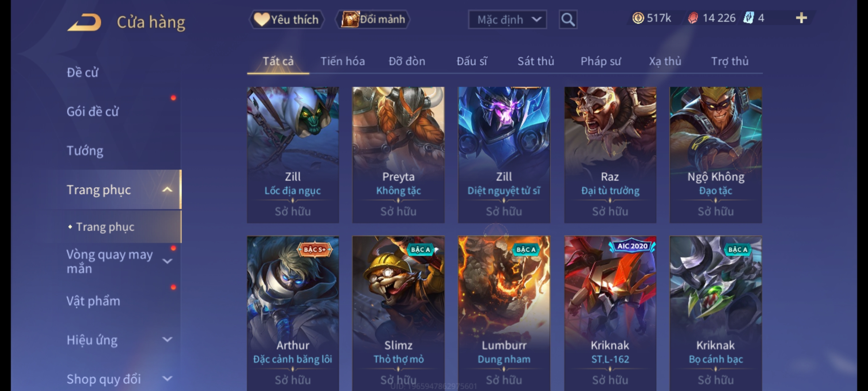Expand Vòng quay may mắn section
The height and width of the screenshot is (391, 868).
tap(167, 261)
